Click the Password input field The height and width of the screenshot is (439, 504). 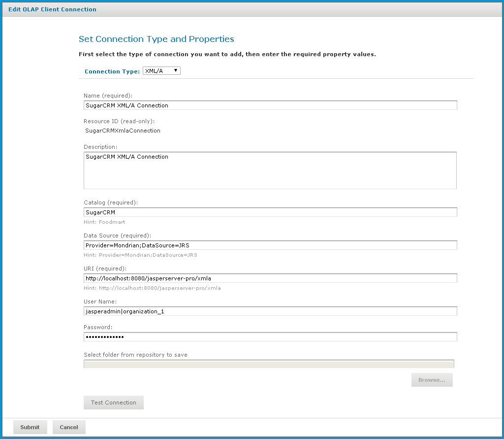[x=270, y=337]
